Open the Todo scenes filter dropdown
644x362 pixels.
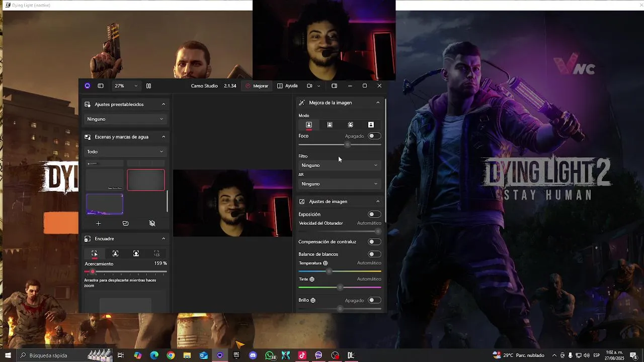pyautogui.click(x=125, y=151)
